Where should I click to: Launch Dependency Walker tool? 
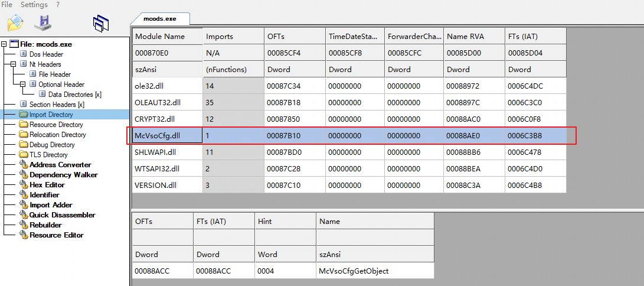tap(64, 175)
